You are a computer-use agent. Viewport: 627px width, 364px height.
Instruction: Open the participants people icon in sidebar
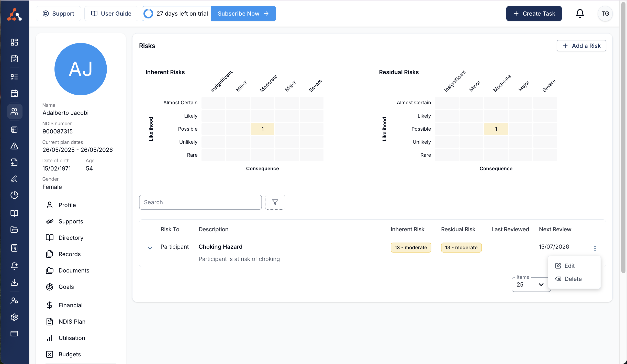pyautogui.click(x=15, y=111)
